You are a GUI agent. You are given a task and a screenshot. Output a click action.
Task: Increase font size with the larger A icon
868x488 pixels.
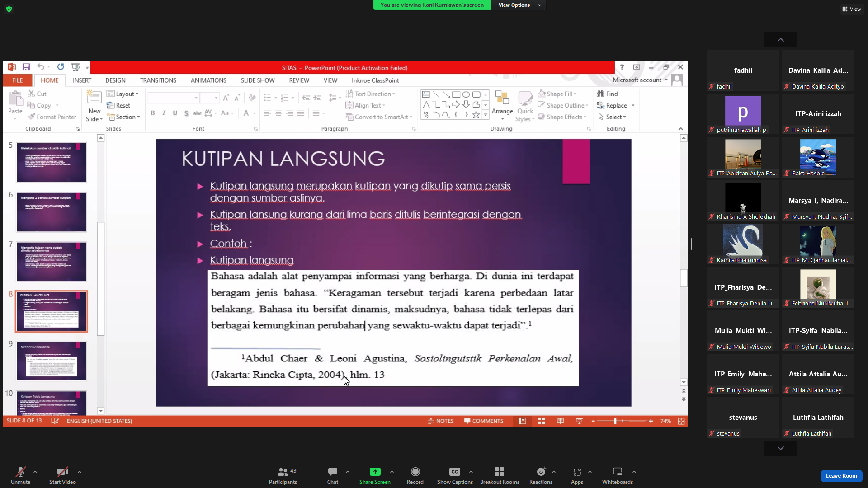click(x=226, y=98)
